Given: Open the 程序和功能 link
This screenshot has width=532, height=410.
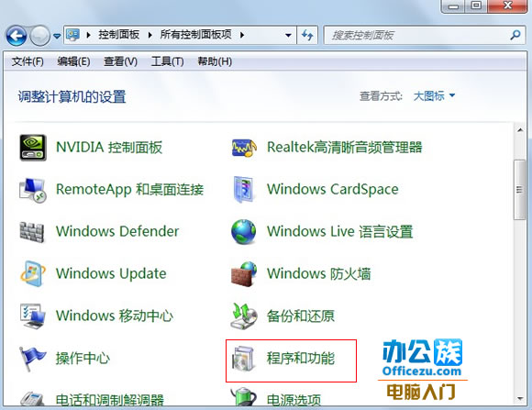Looking at the screenshot, I should point(301,359).
